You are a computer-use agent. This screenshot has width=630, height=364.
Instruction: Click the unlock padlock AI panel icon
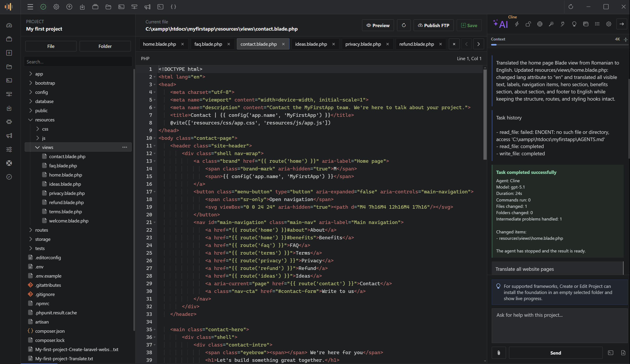pyautogui.click(x=528, y=24)
